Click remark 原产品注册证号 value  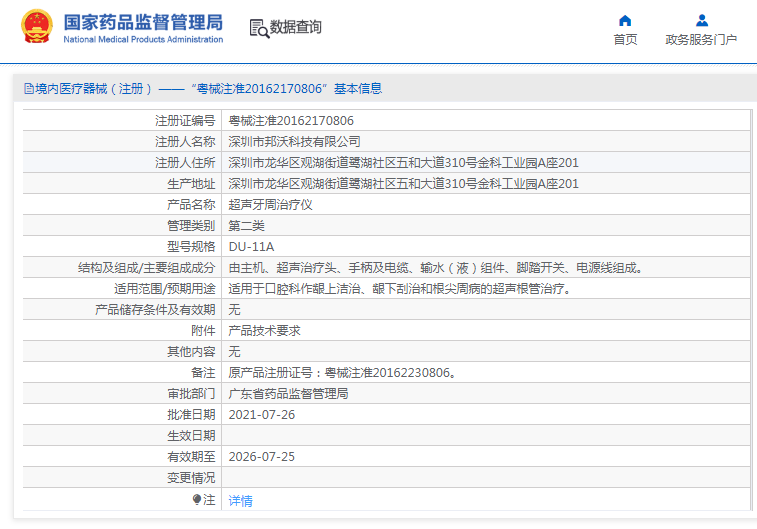tap(342, 373)
